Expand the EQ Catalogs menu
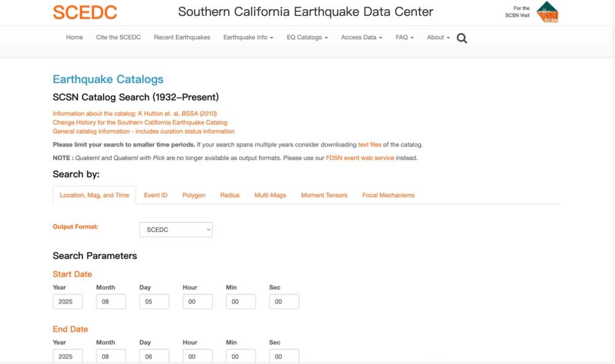This screenshot has height=364, width=615. [307, 38]
